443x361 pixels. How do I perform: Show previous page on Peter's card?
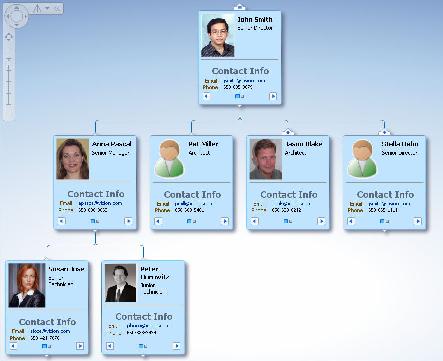click(x=110, y=346)
